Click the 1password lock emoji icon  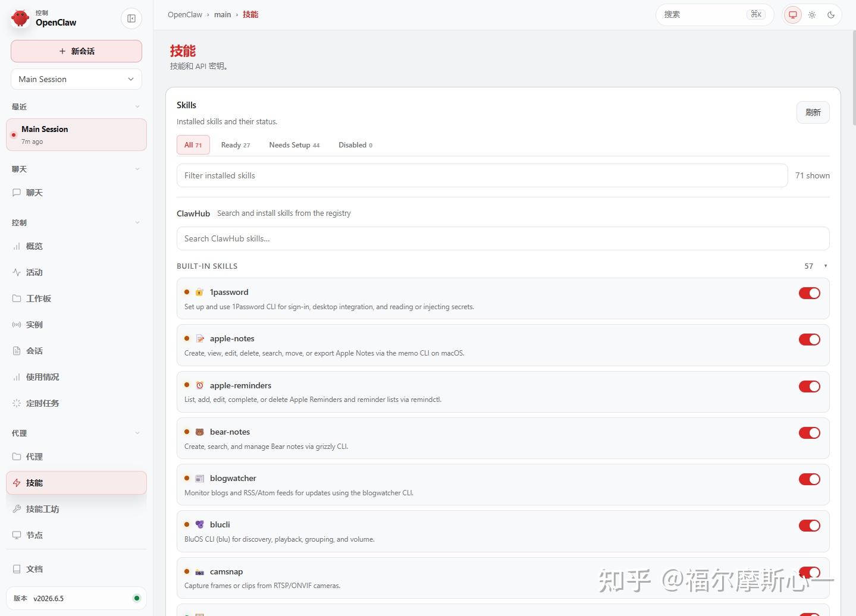click(x=200, y=292)
